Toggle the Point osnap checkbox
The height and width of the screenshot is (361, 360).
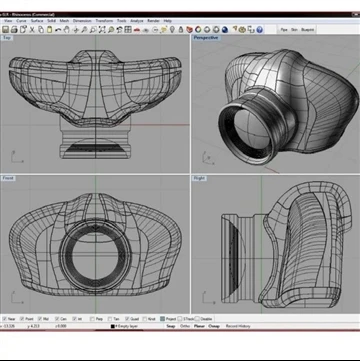pyautogui.click(x=22, y=319)
